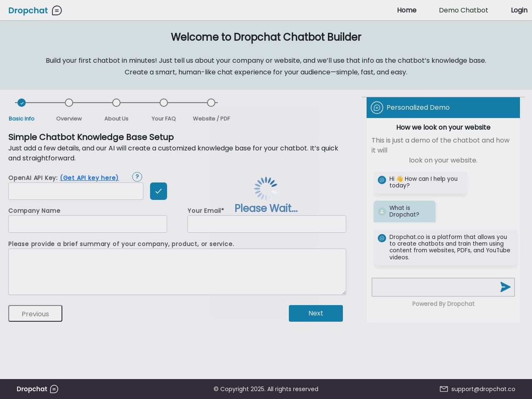Select the completed Basic Info step circle
Screen dimensions: 532x399
coord(22,103)
